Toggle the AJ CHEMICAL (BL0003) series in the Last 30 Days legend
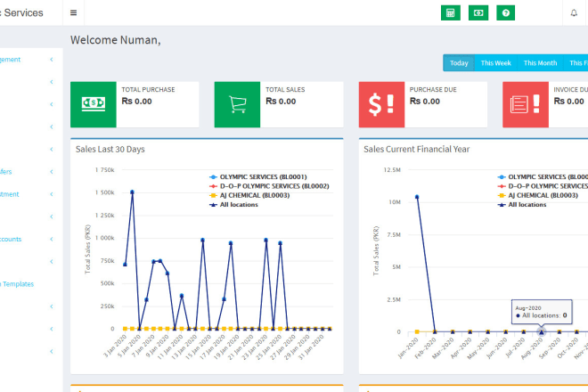 pos(249,195)
